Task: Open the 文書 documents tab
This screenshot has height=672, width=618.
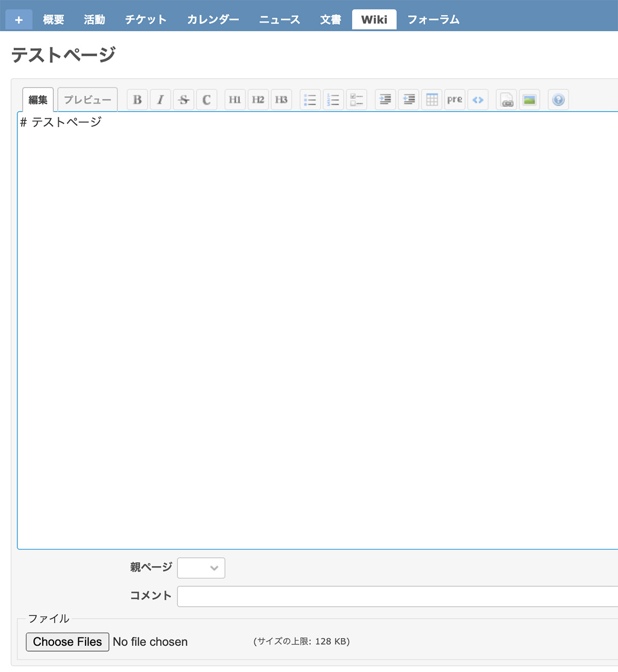Action: [x=331, y=20]
